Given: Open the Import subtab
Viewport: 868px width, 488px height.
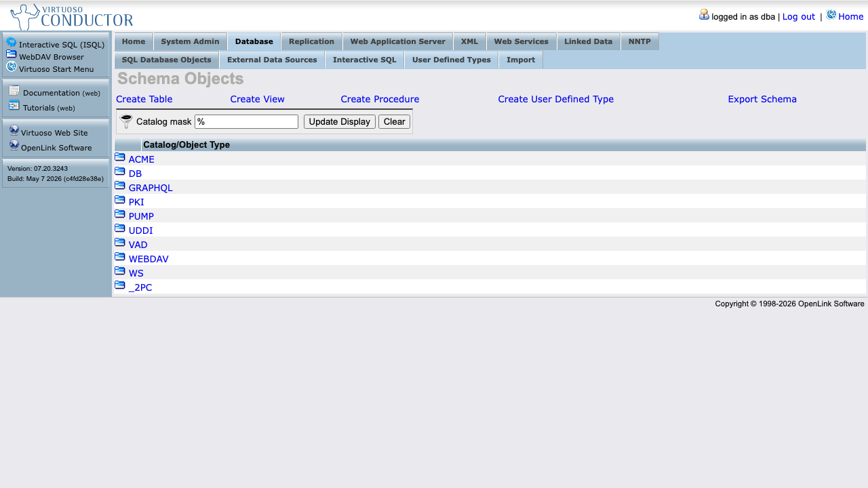Looking at the screenshot, I should pyautogui.click(x=521, y=60).
